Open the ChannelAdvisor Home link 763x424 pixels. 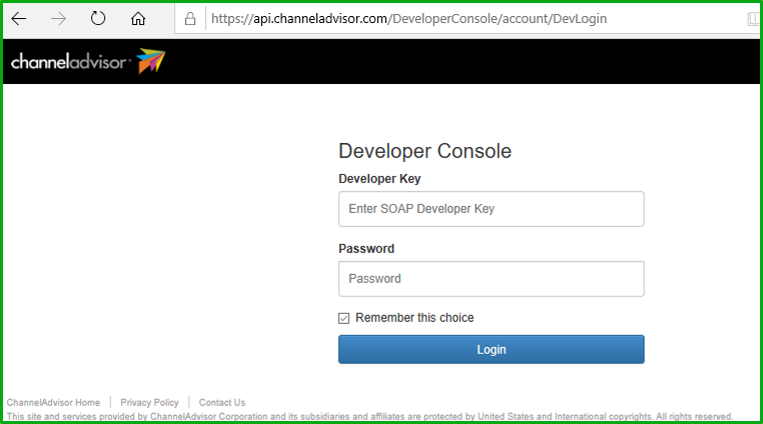(53, 403)
